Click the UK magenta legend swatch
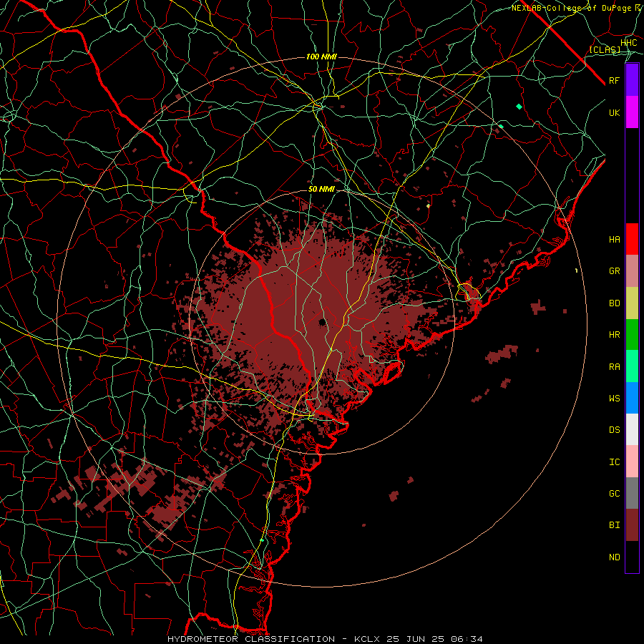This screenshot has width=644, height=644. click(x=632, y=112)
